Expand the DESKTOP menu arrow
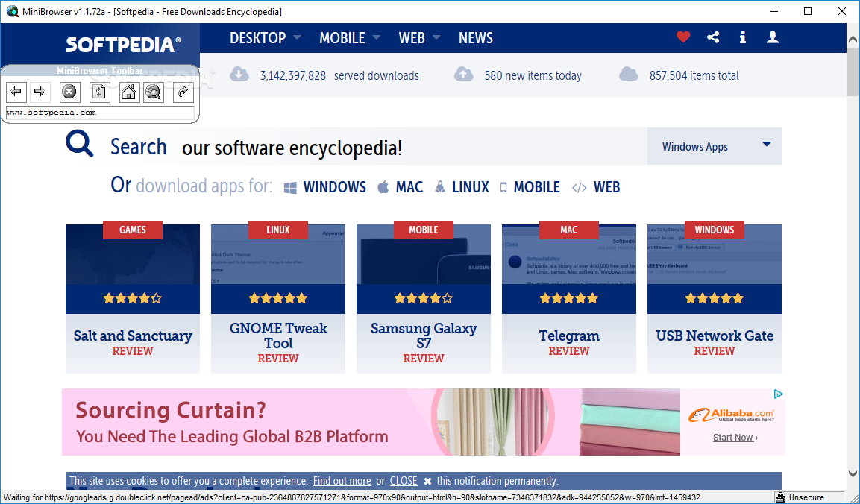The image size is (860, 504). [x=298, y=37]
